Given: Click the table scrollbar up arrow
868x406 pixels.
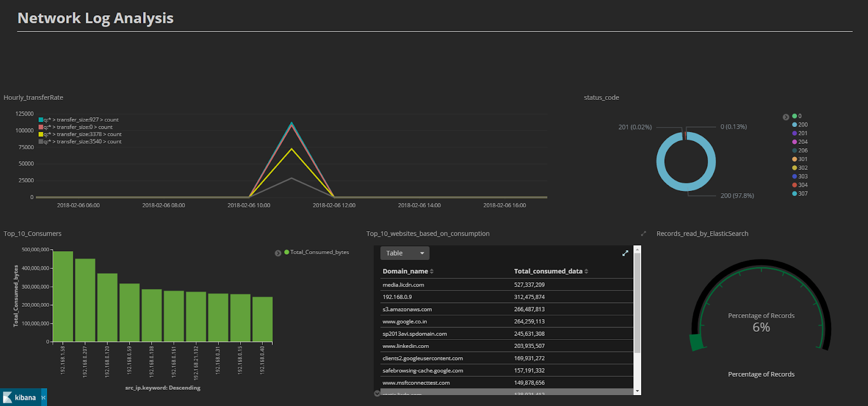Looking at the screenshot, I should 637,249.
